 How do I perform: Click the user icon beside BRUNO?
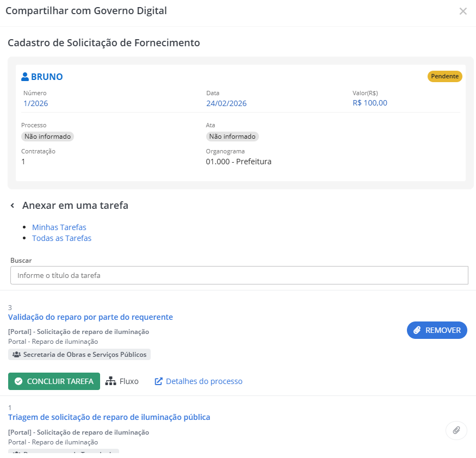point(25,77)
